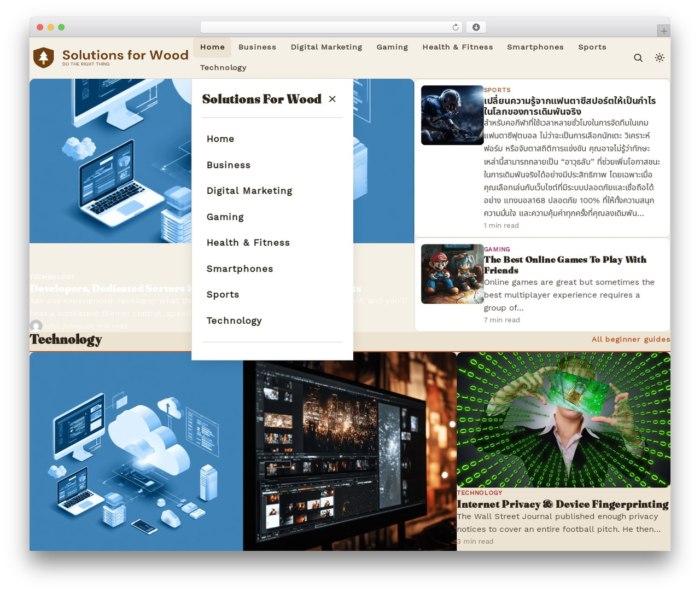This screenshot has height=593, width=700.
Task: Open the video editing monitor image
Action: (x=350, y=451)
